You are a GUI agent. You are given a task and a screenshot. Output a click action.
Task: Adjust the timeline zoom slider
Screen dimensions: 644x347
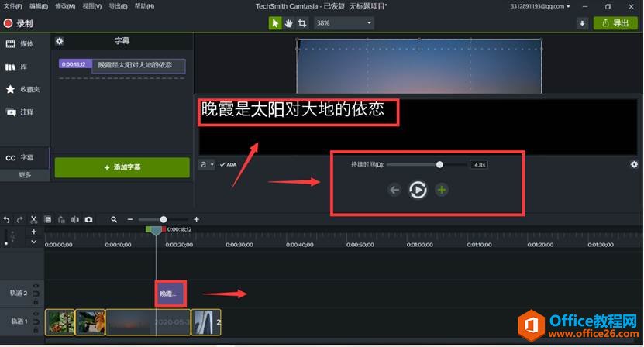tap(163, 220)
